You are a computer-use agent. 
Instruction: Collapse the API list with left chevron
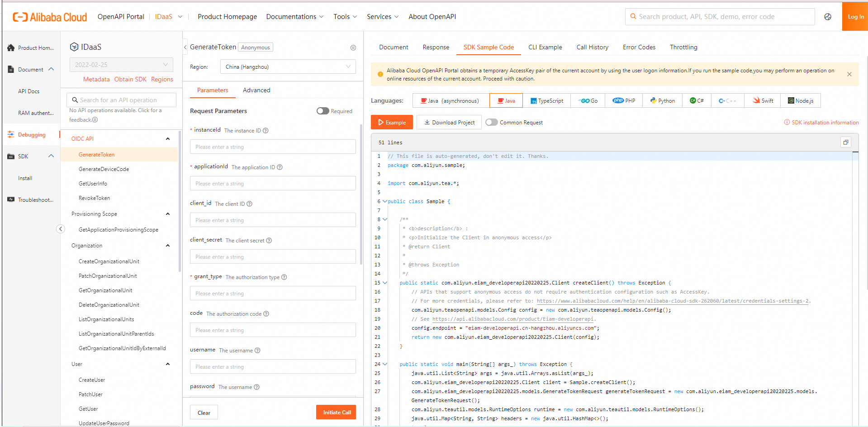point(185,47)
